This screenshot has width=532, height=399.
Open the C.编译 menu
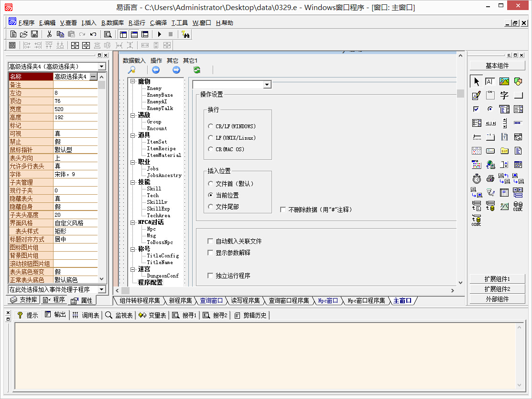158,22
